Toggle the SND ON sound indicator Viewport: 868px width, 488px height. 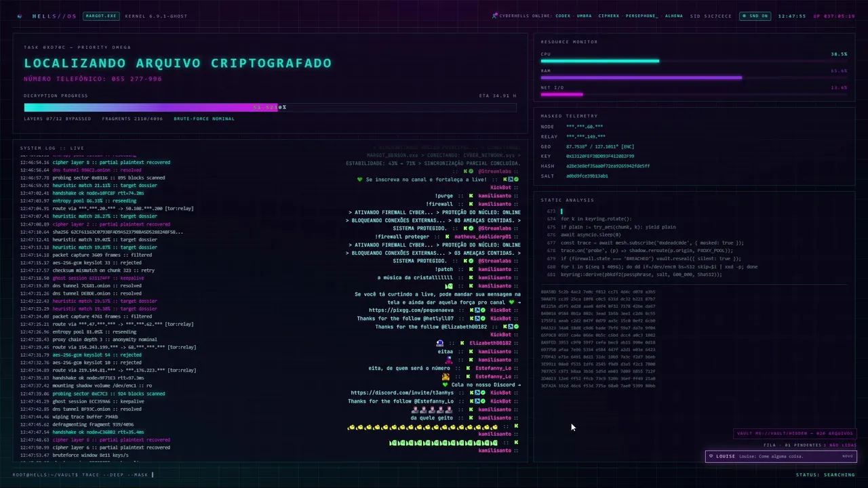click(755, 16)
